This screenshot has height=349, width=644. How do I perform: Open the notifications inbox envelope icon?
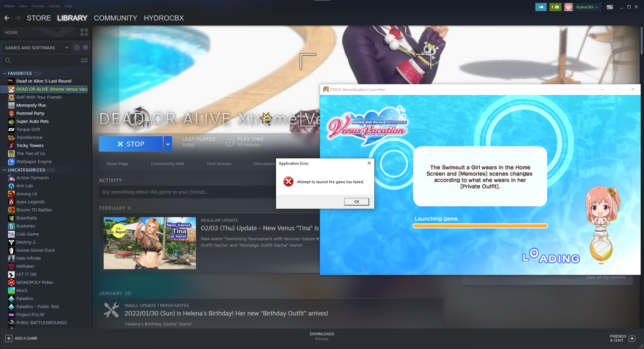pos(555,7)
